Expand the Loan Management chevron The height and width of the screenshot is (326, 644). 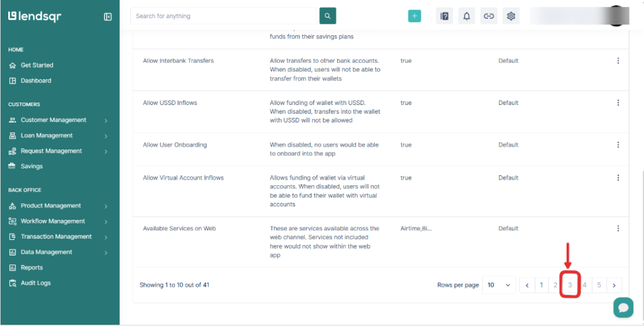[106, 136]
